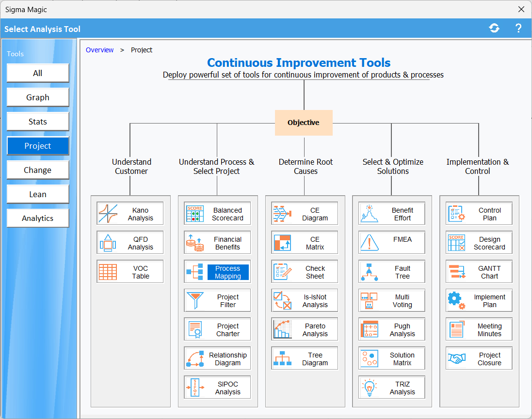Open help via question mark icon
Screen dimensions: 532x419
click(518, 29)
